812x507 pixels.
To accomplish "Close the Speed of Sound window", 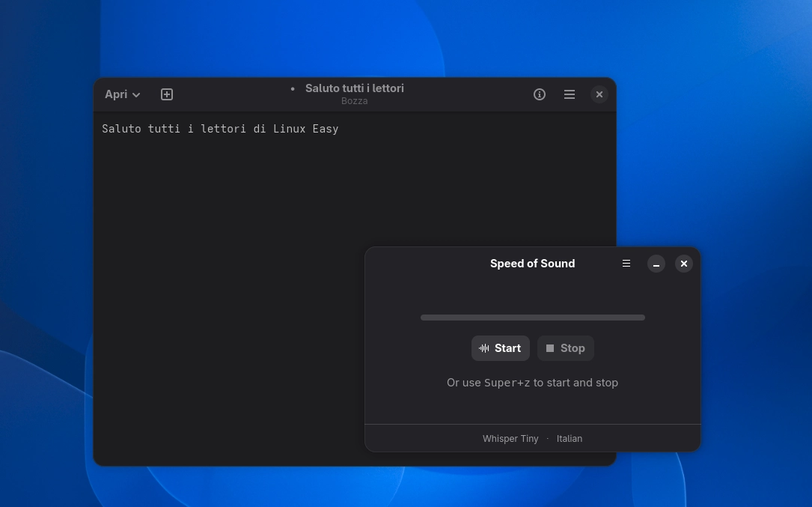I will [684, 264].
